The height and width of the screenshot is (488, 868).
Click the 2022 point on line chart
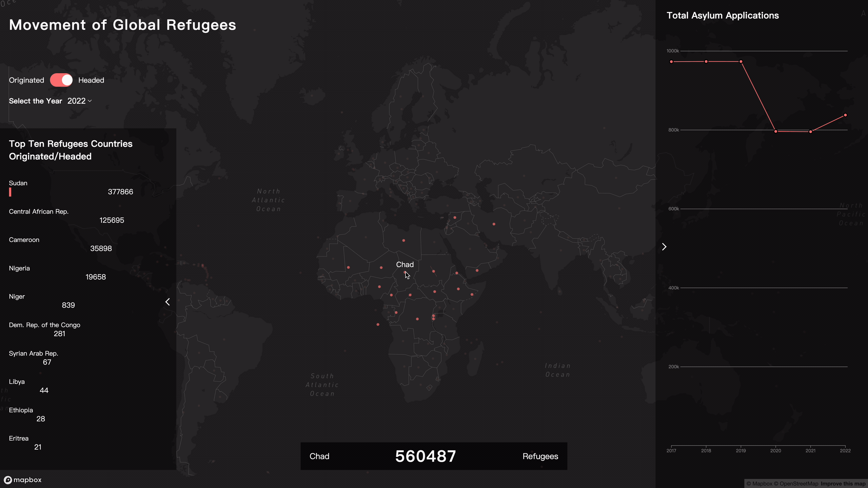click(x=845, y=115)
